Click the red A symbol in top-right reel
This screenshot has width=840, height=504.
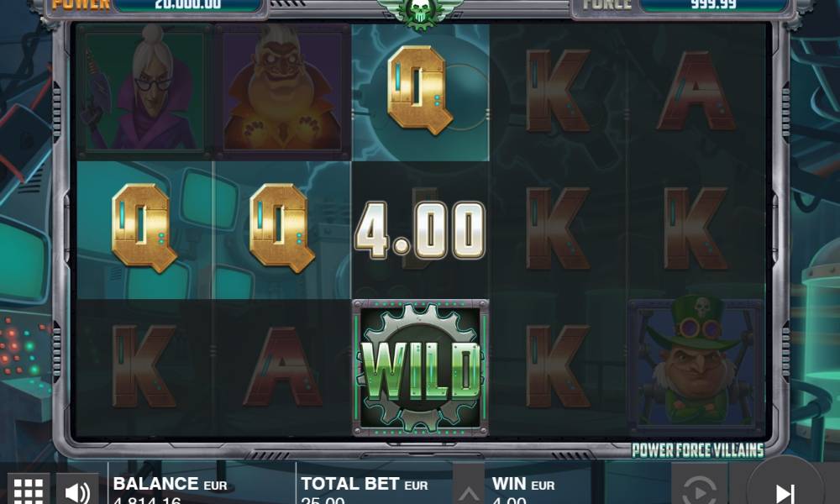point(696,90)
